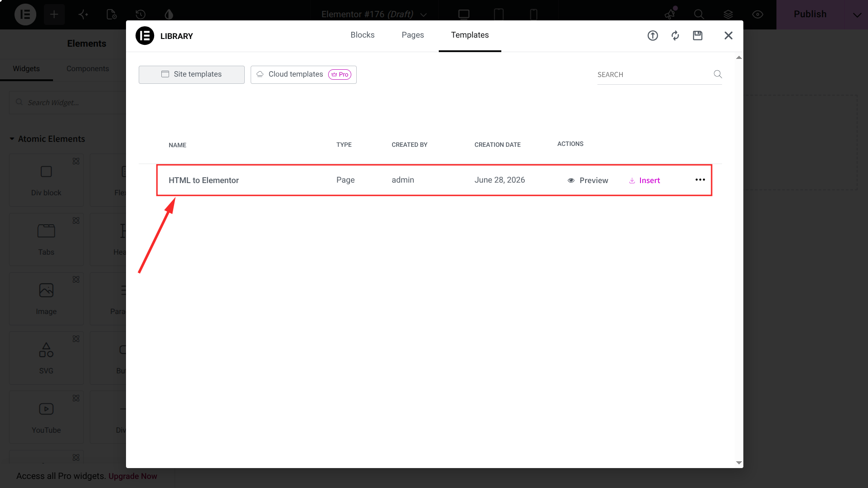Viewport: 868px width, 488px height.
Task: Select the YouTube widget
Action: pos(46,417)
